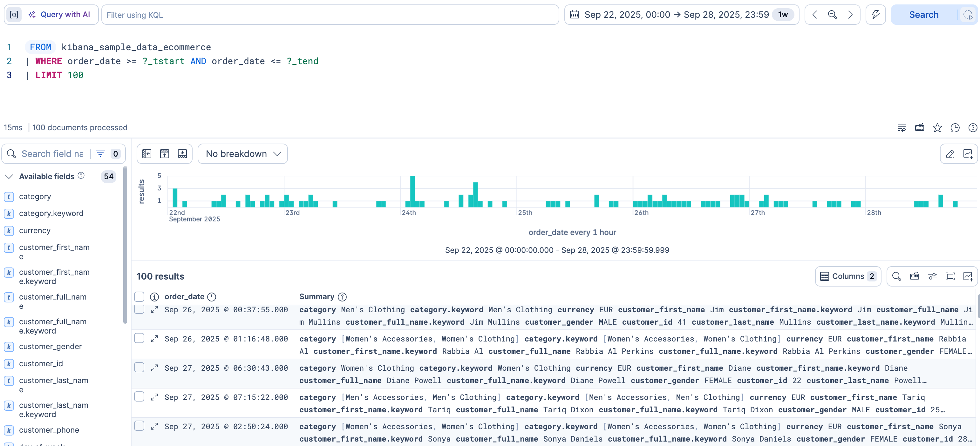The width and height of the screenshot is (980, 446).
Task: Edit visualization pencil icon
Action: [950, 154]
